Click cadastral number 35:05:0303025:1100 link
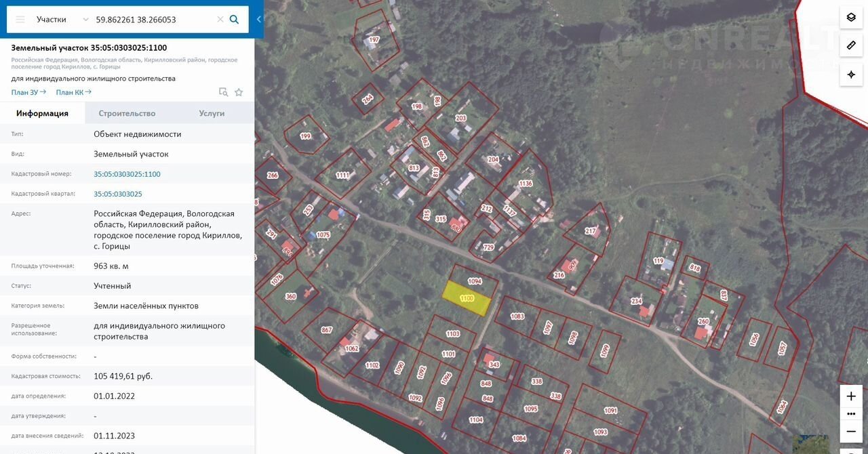 pos(127,174)
